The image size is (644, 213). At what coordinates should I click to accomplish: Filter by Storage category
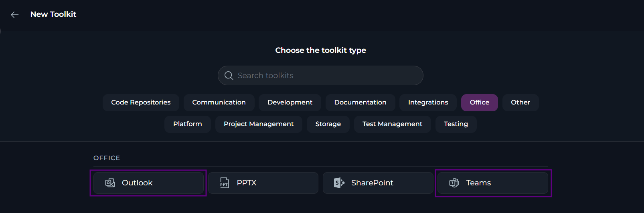[x=328, y=124]
